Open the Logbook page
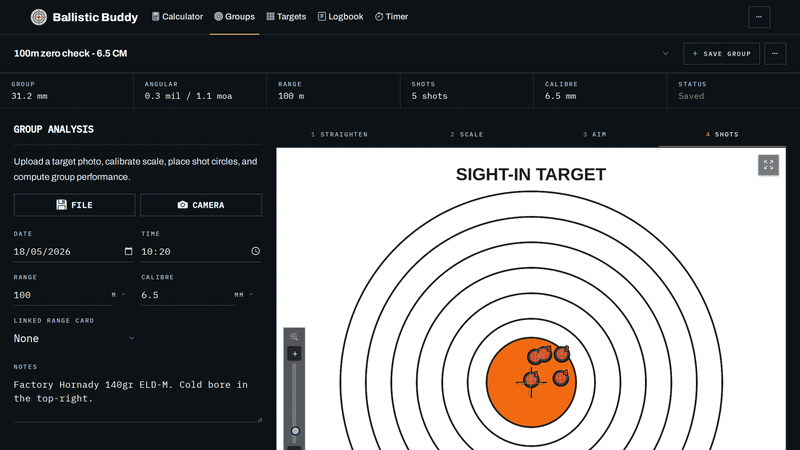Image resolution: width=800 pixels, height=450 pixels. click(x=340, y=17)
